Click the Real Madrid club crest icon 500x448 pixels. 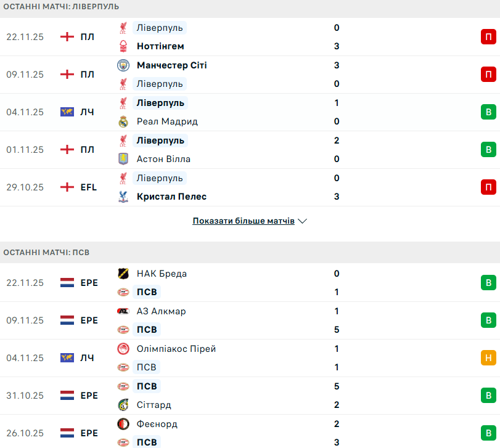[x=124, y=121]
